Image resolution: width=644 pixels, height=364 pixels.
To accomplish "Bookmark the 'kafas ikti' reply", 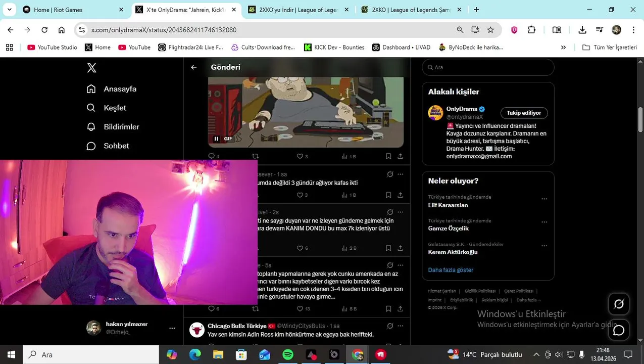I will click(388, 195).
